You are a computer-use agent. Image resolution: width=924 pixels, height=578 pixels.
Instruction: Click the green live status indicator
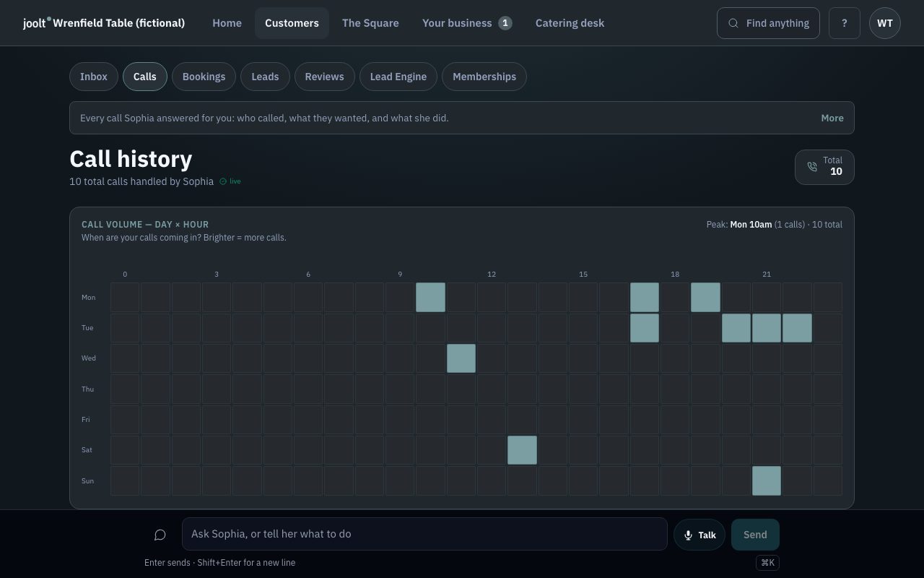(230, 181)
